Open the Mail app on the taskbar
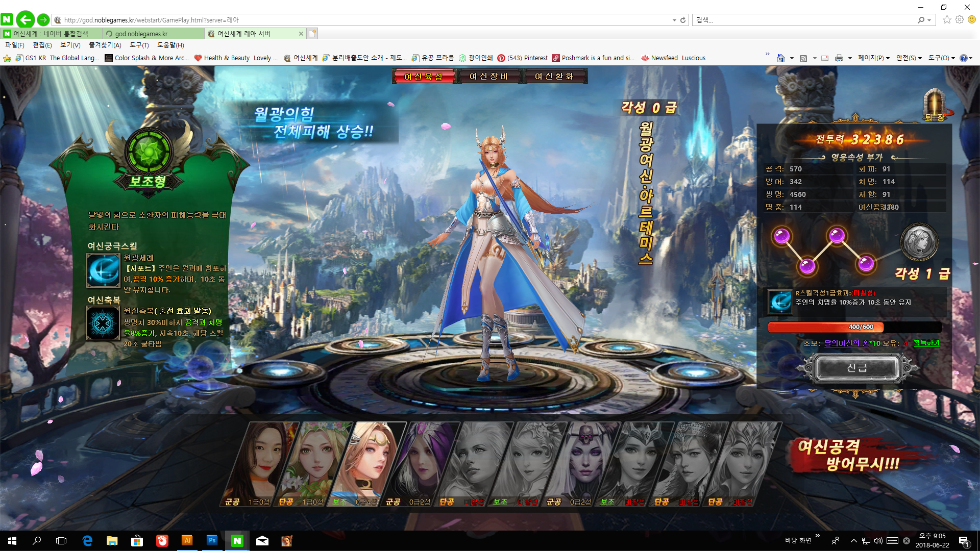980x551 pixels. pos(262,541)
